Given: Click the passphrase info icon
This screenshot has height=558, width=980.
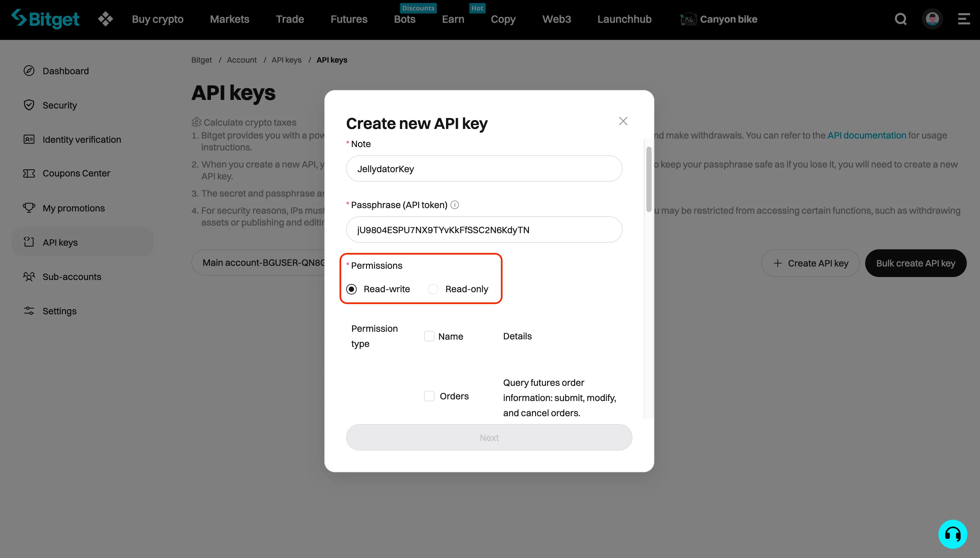Looking at the screenshot, I should click(455, 205).
